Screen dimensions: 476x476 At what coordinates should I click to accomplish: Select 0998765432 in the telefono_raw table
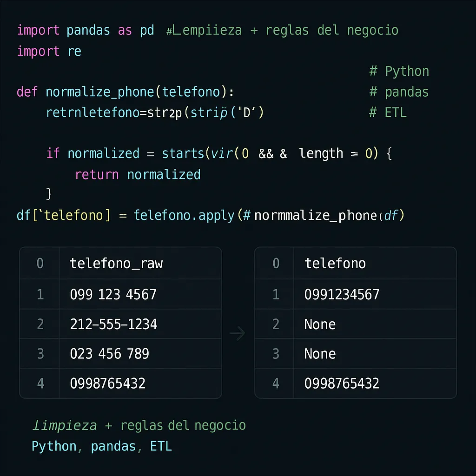coord(107,383)
